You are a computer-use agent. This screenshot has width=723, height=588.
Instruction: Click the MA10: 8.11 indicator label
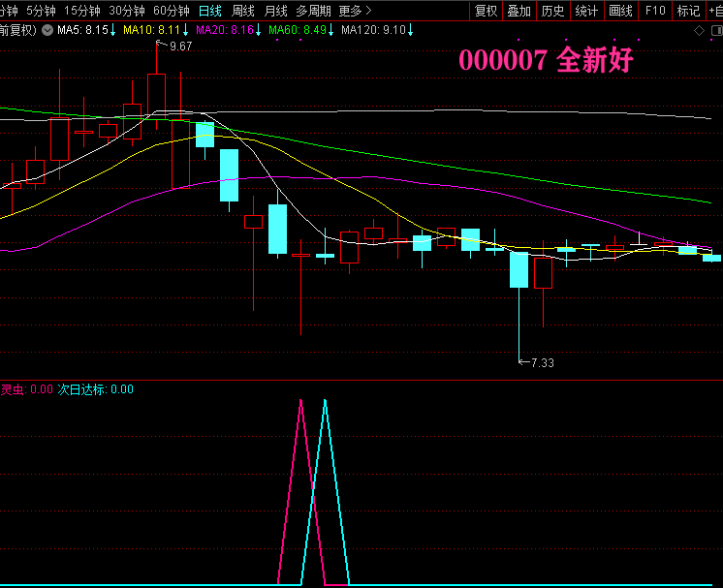155,30
